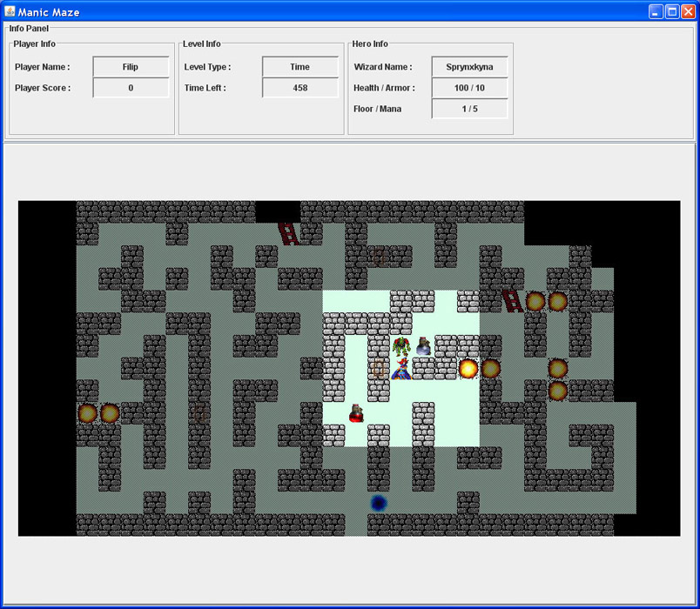The image size is (700, 609).
Task: Click the red ladder near the top wall gap
Action: pos(288,234)
